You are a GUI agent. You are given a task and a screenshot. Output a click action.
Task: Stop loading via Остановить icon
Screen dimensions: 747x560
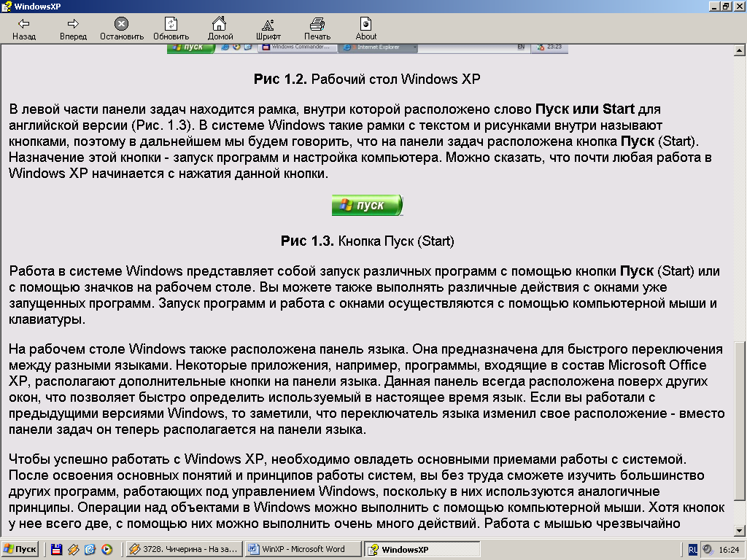tap(122, 23)
